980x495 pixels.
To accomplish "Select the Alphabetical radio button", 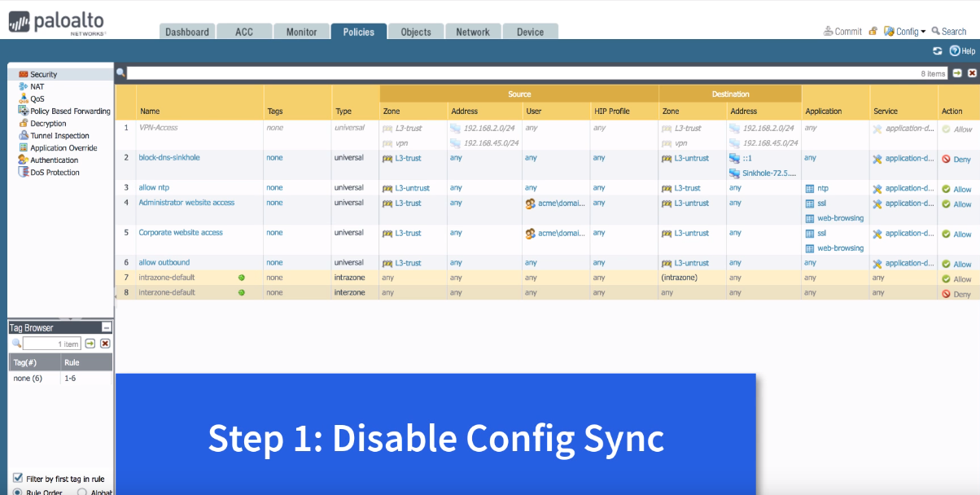I will click(x=82, y=492).
